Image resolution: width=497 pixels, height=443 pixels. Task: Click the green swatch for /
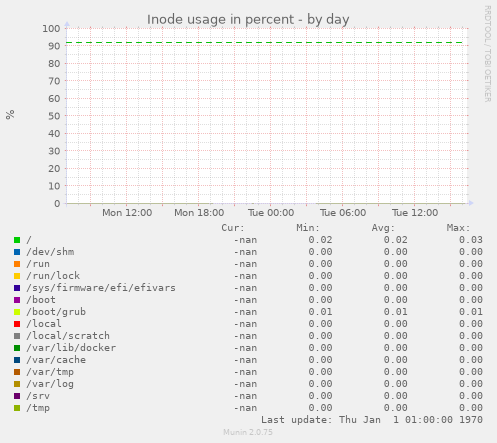coord(17,240)
